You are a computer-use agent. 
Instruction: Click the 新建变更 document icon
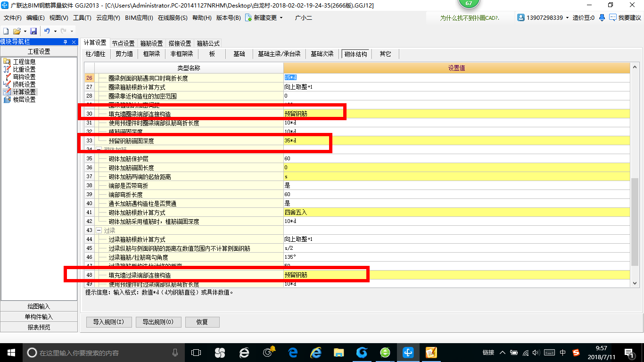click(x=248, y=17)
